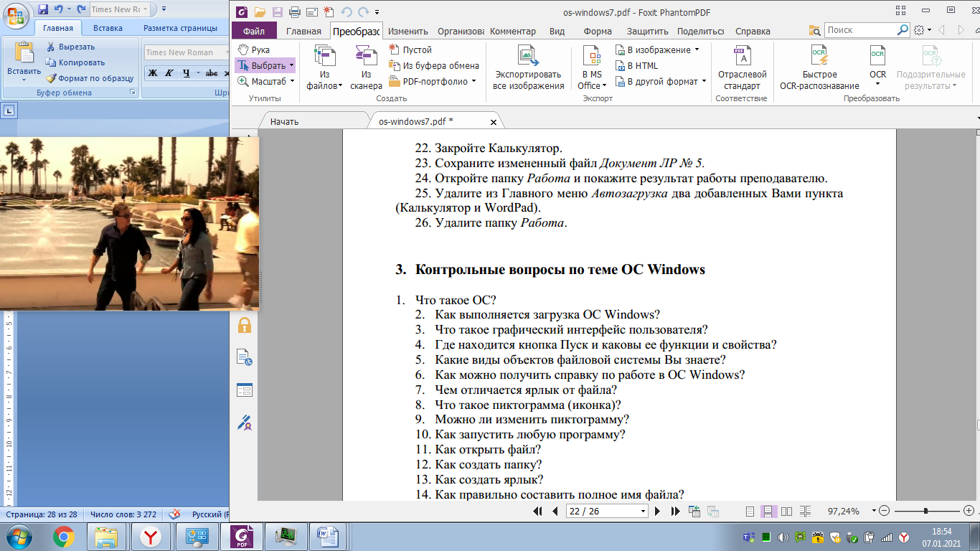Click the zoom out minus button
This screenshot has width=980, height=551.
coord(884,511)
